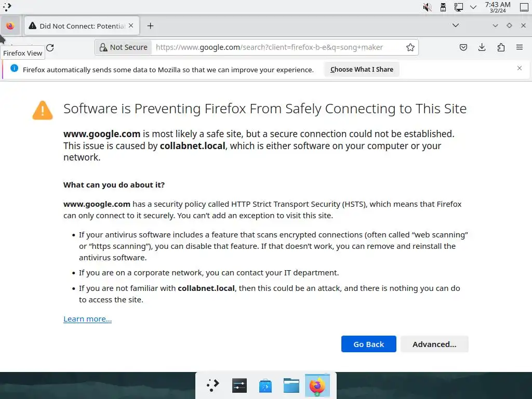Click the "What can you do about it?" text
The height and width of the screenshot is (399, 532).
point(114,185)
